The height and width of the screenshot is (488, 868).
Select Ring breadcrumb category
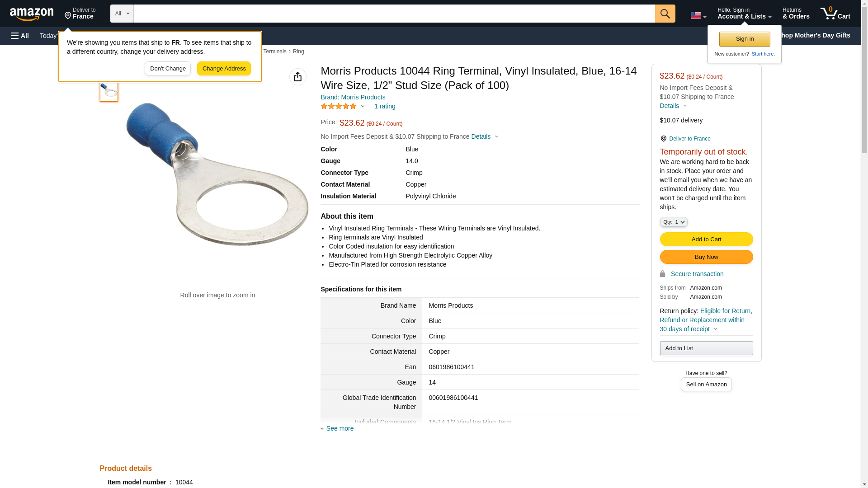click(298, 52)
